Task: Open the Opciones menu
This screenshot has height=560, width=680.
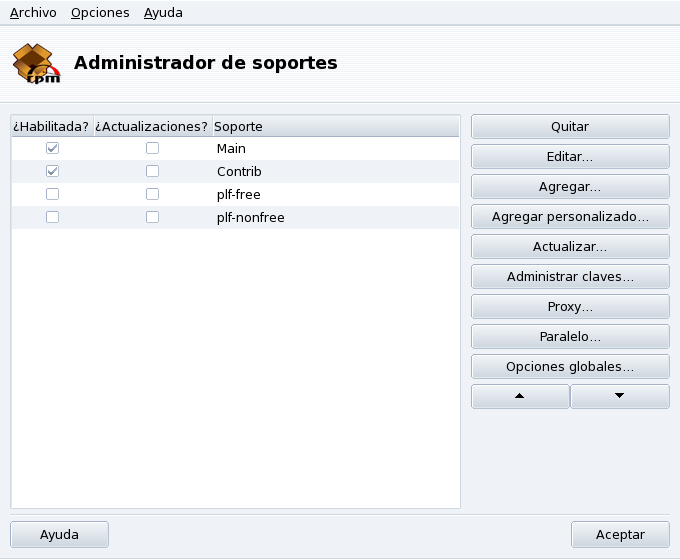Action: [100, 13]
